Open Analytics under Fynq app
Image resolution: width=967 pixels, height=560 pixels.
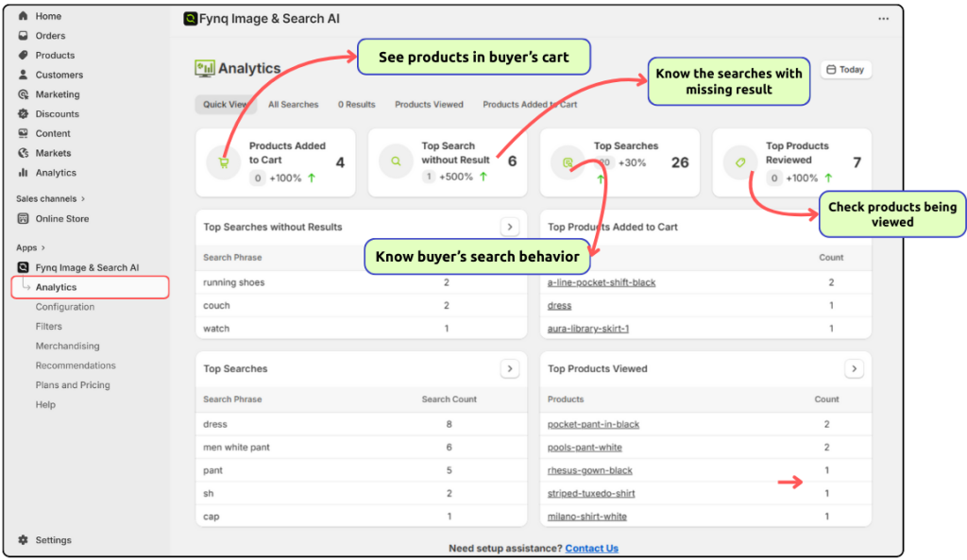pyautogui.click(x=90, y=287)
